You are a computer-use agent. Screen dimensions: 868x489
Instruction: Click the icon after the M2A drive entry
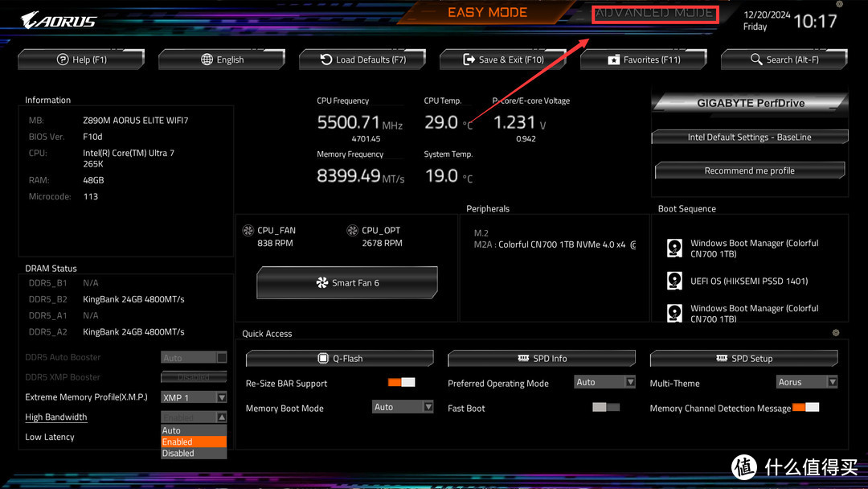pos(633,244)
